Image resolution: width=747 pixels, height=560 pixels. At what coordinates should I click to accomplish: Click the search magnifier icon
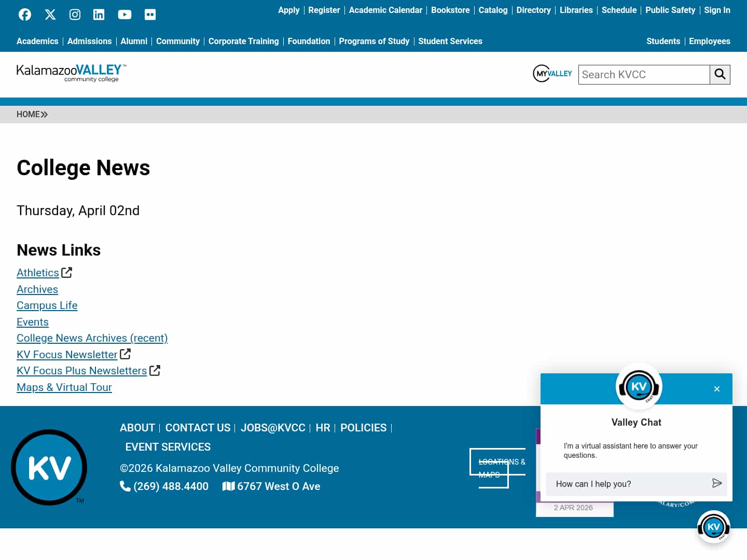pyautogui.click(x=720, y=74)
